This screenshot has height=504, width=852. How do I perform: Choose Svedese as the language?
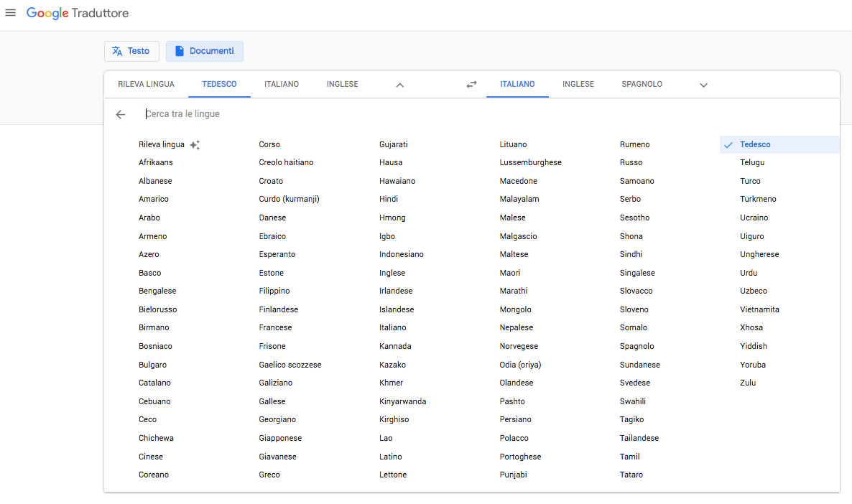point(634,383)
